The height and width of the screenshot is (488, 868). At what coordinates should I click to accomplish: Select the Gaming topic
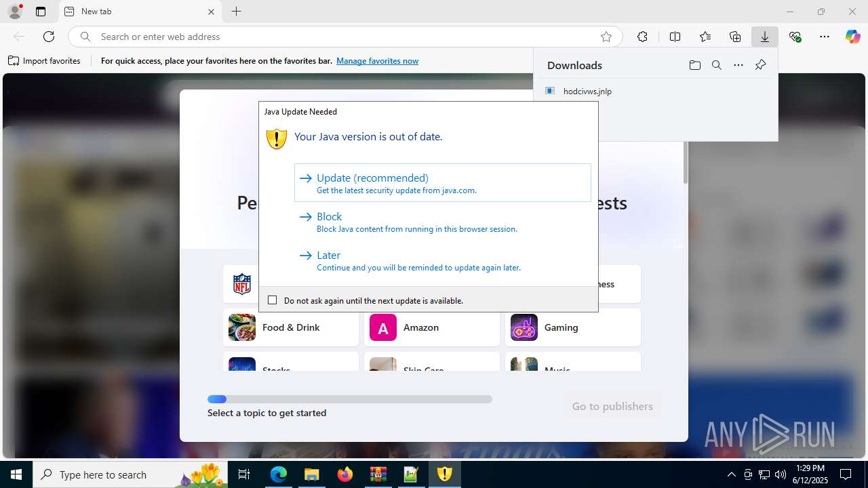[573, 327]
